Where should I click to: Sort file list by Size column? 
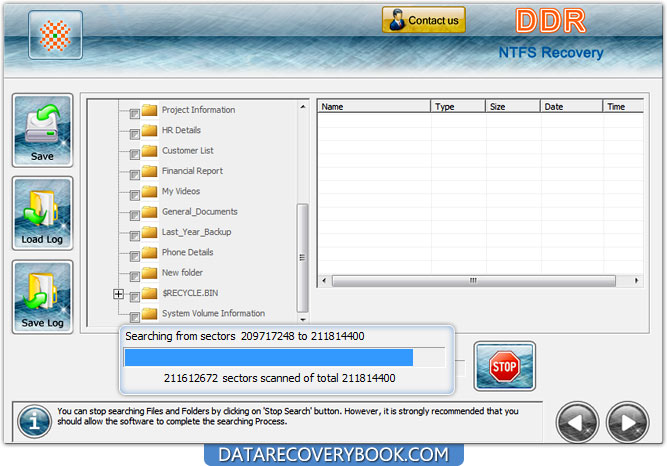[513, 106]
